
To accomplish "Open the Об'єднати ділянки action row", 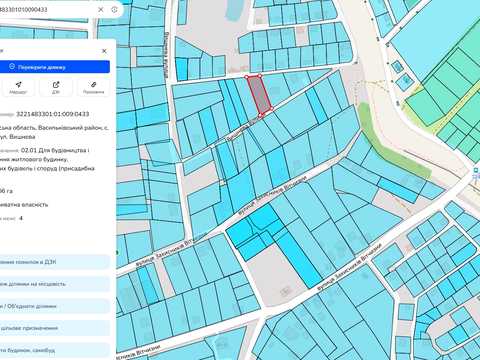I will pyautogui.click(x=55, y=306).
